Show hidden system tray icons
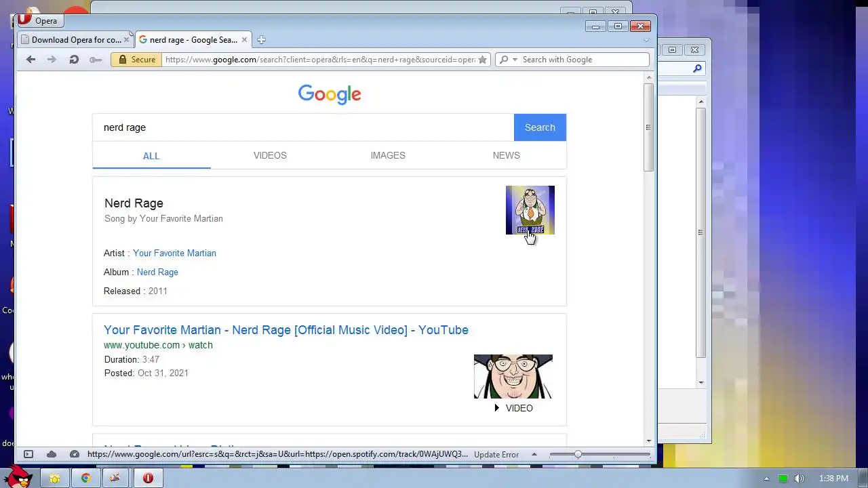868x488 pixels. [766, 479]
